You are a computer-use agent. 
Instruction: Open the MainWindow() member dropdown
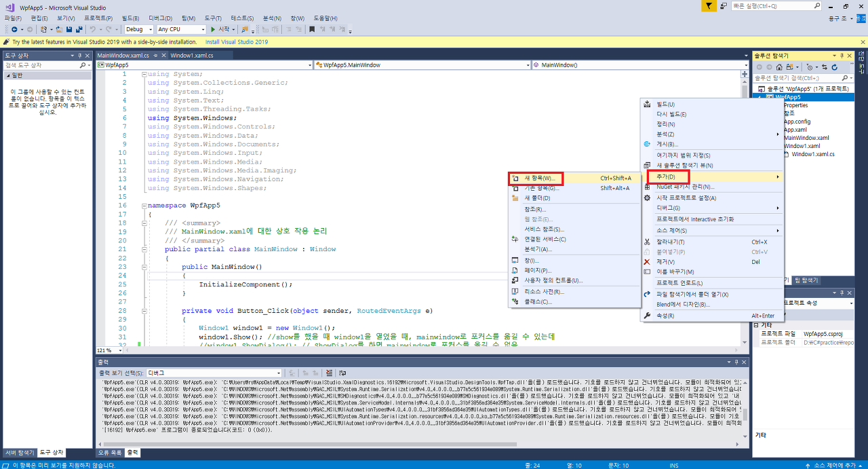[x=640, y=65]
